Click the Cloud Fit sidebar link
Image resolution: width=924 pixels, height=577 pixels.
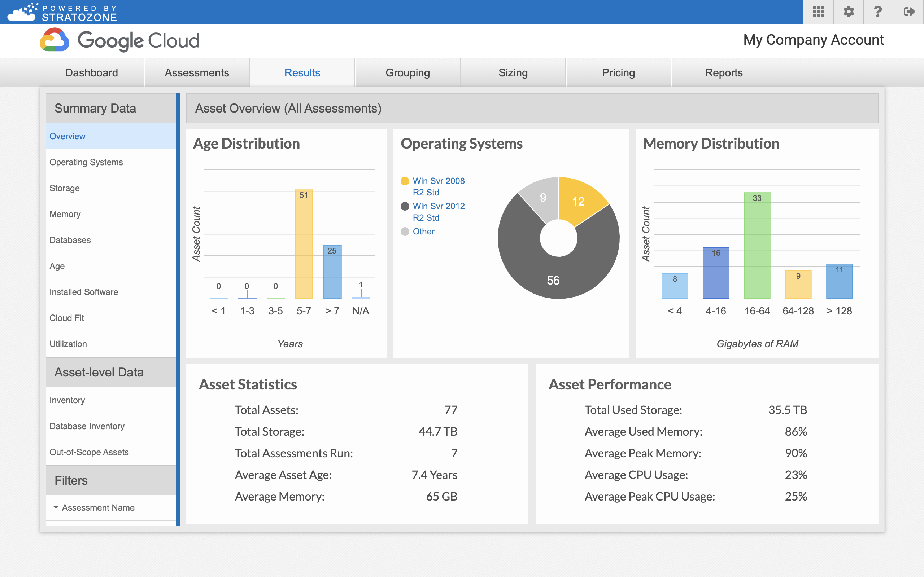point(66,318)
